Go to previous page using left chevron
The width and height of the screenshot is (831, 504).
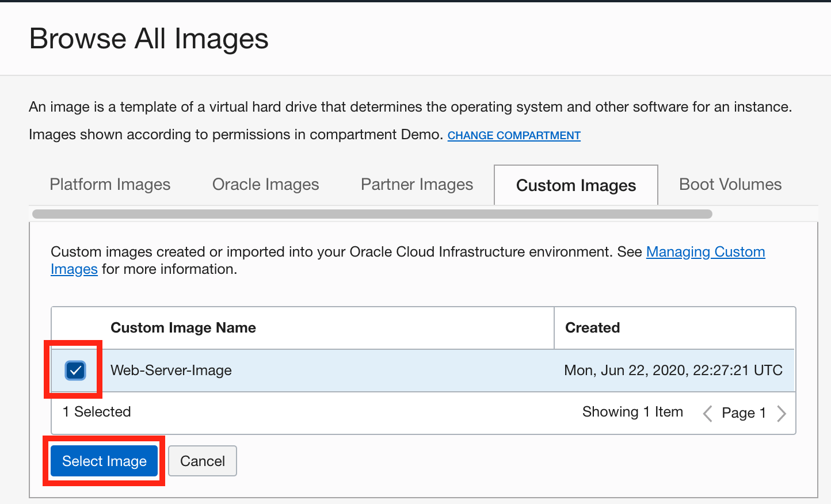click(x=708, y=413)
